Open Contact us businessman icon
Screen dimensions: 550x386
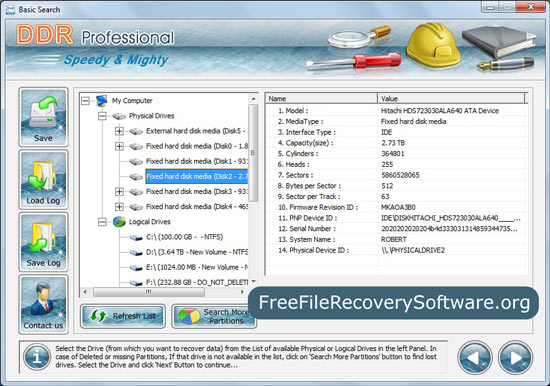43,304
